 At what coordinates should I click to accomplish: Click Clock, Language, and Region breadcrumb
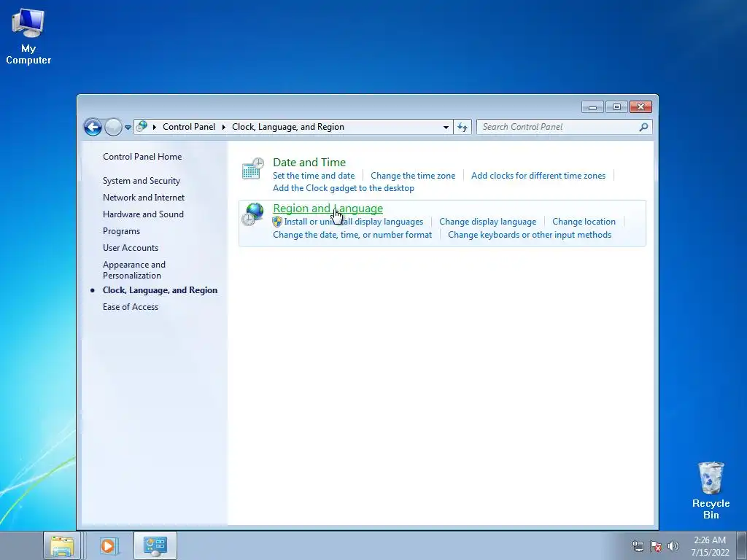pyautogui.click(x=287, y=127)
